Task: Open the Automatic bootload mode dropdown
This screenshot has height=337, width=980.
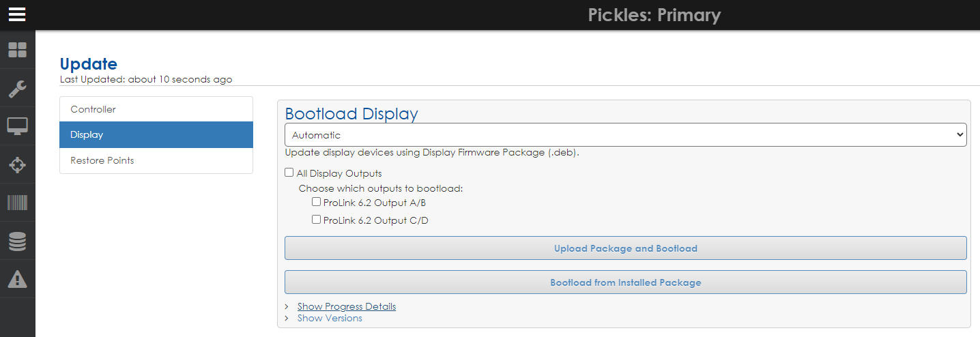Action: (625, 135)
